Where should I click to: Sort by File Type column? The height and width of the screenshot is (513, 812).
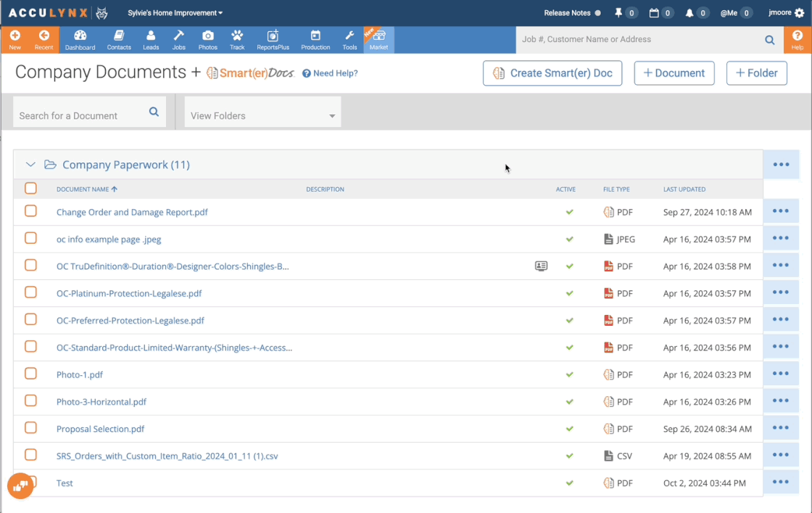coord(616,189)
